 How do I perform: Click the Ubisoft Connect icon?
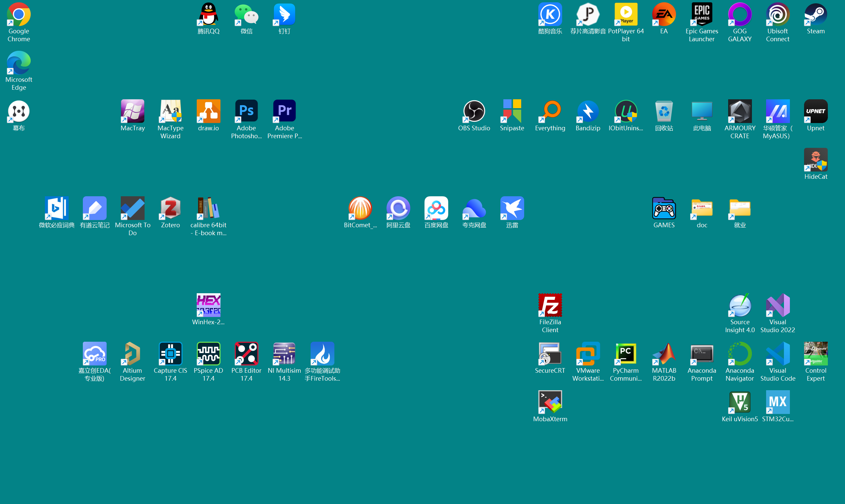point(778,15)
